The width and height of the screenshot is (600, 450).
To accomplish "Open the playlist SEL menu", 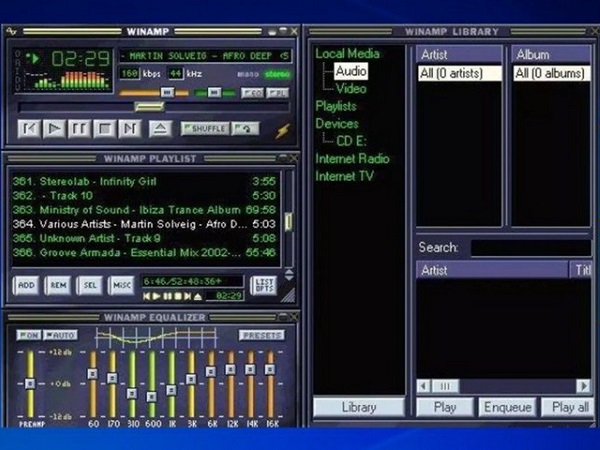I will point(90,285).
